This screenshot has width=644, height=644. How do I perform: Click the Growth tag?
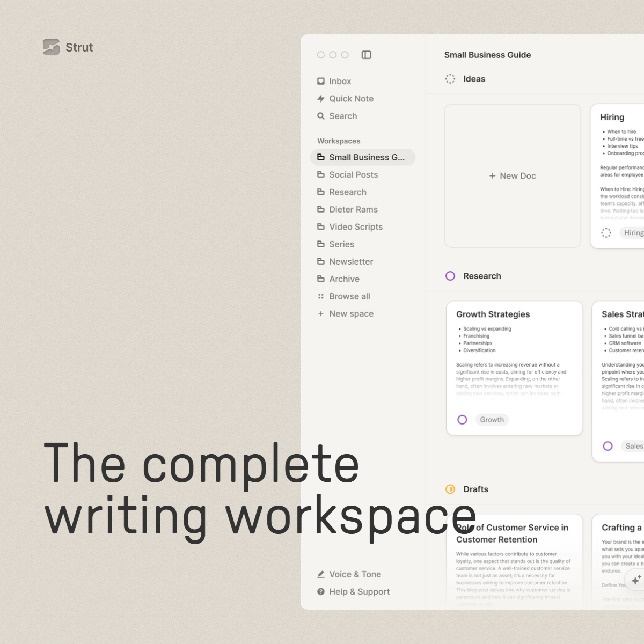click(492, 420)
